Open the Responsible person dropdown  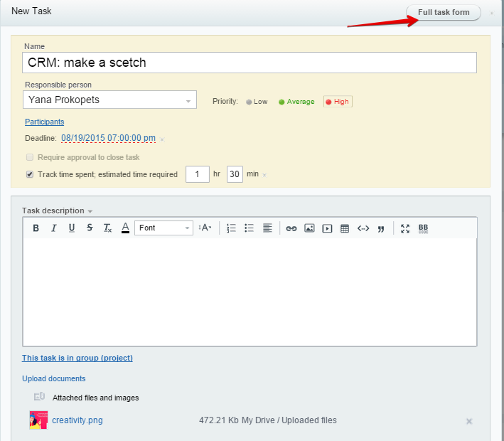[109, 100]
